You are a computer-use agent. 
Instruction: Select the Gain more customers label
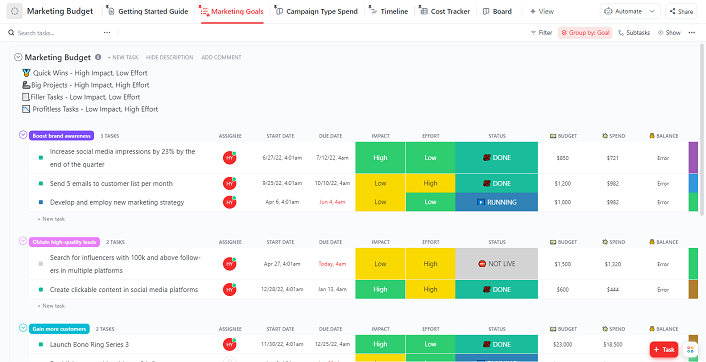point(59,329)
